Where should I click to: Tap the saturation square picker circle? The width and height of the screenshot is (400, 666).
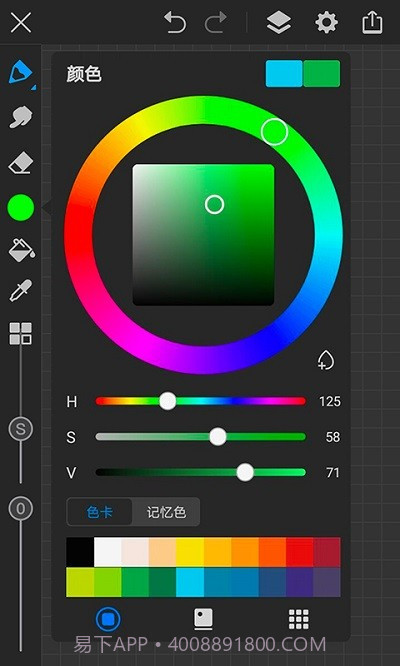(214, 204)
